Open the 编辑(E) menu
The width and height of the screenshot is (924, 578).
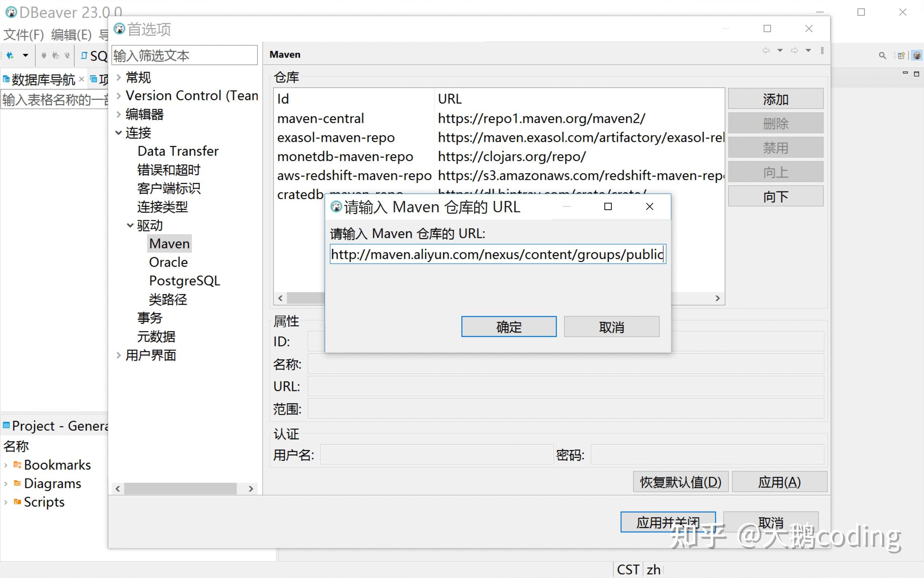tap(72, 35)
